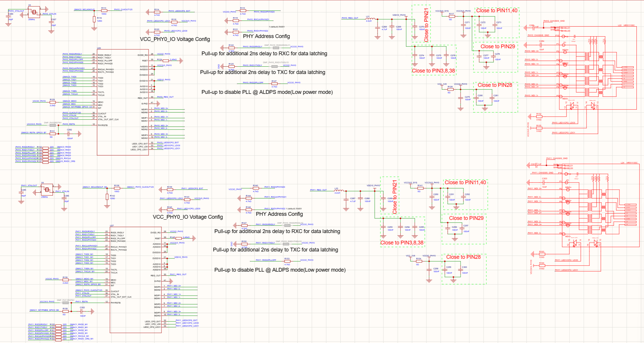
Task: Select the PHY0_CLKOUT125 net label beside R113
Action: pyautogui.click(x=123, y=10)
